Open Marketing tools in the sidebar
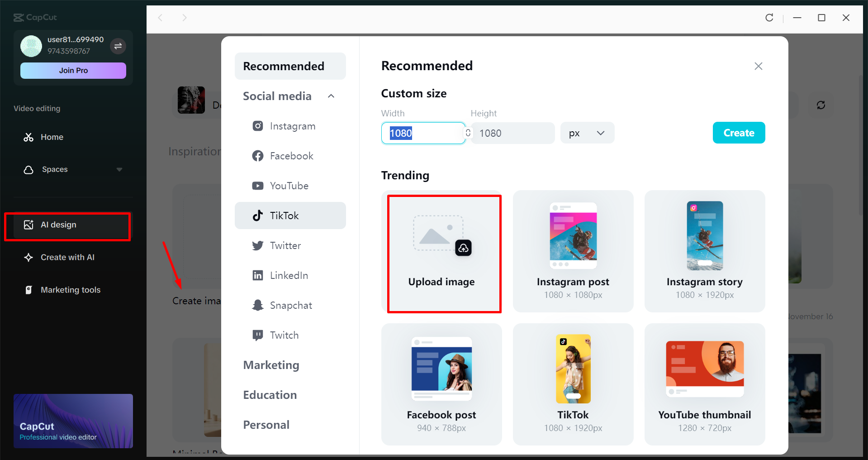 pos(70,290)
